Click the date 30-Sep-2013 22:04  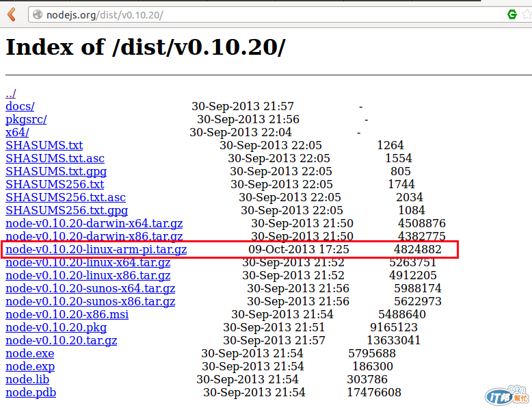241,132
